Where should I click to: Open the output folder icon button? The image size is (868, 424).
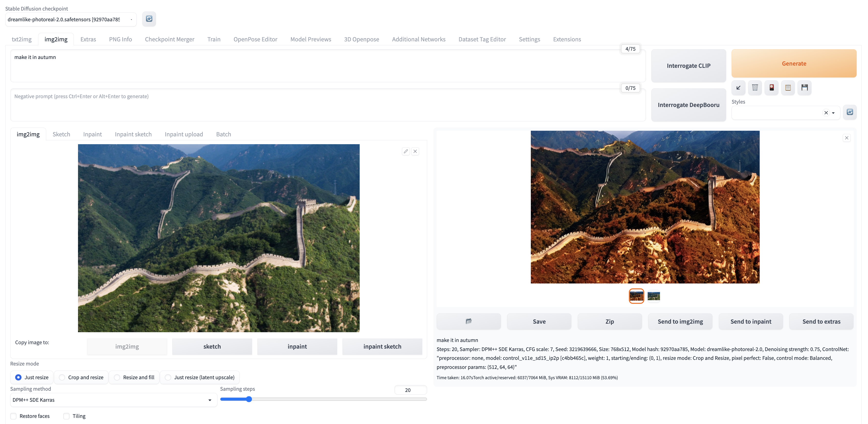tap(468, 321)
